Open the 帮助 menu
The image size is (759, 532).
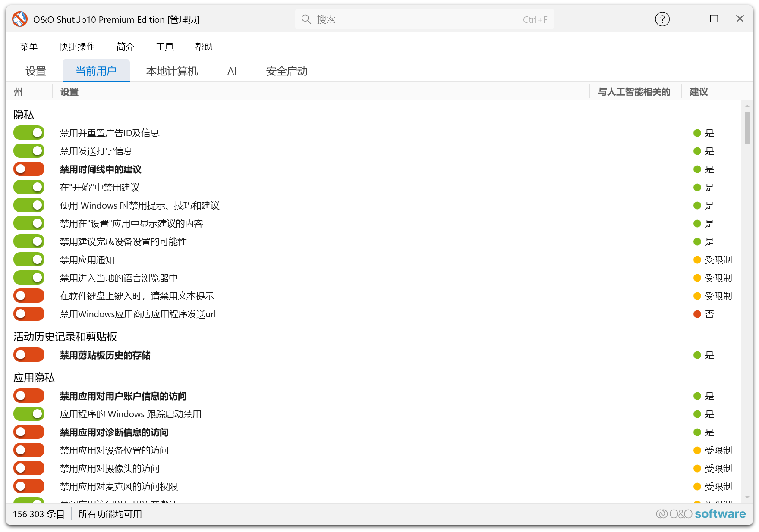204,47
